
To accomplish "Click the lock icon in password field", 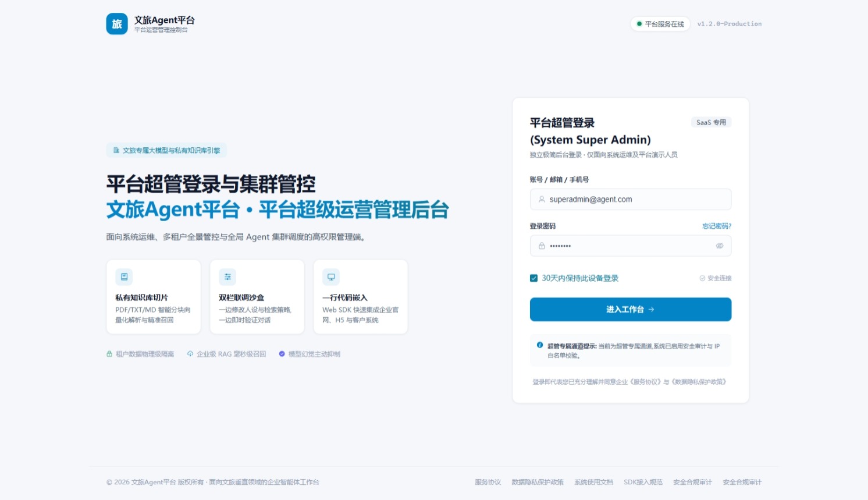I will coord(542,246).
